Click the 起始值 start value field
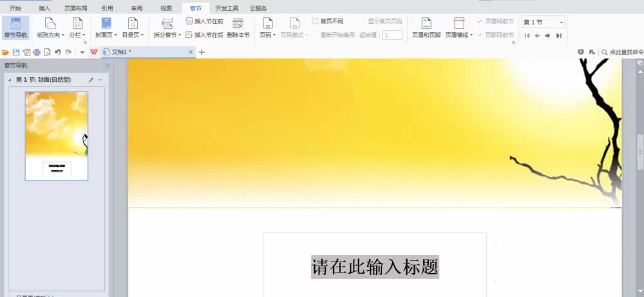Screen dimensions: 644x297 (392, 35)
